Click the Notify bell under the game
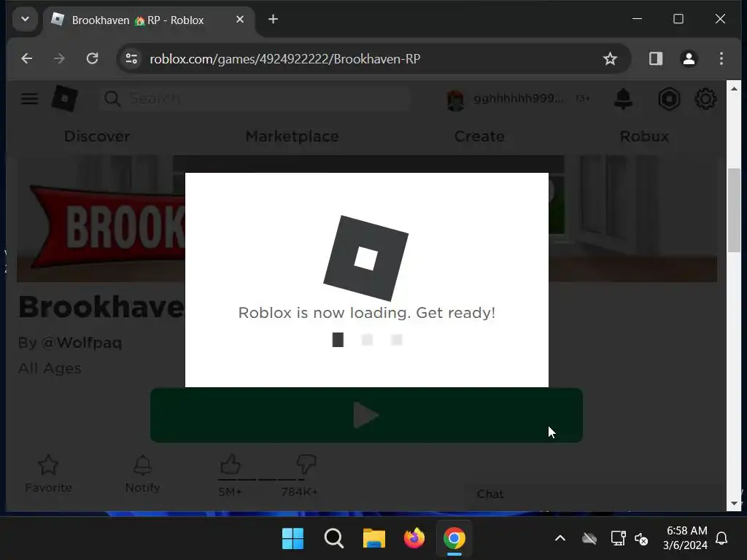The width and height of the screenshot is (747, 560). coord(142,464)
